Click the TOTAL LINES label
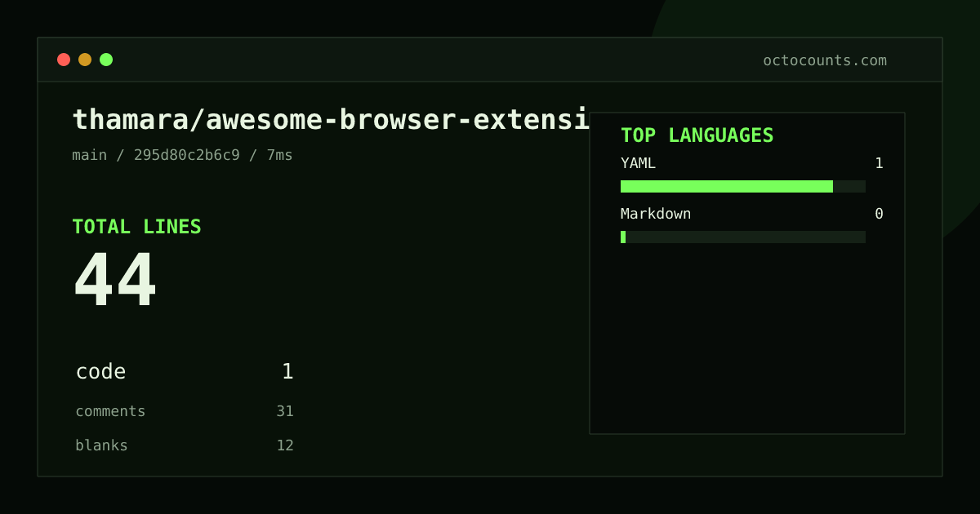Viewport: 980px width, 514px height. (136, 227)
